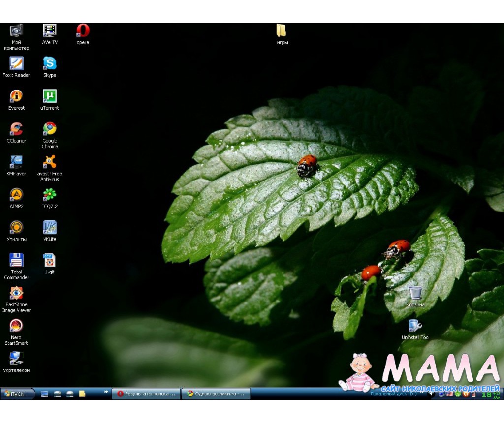Open the Opera browser desktop icon
The image size is (504, 423).
click(x=83, y=31)
